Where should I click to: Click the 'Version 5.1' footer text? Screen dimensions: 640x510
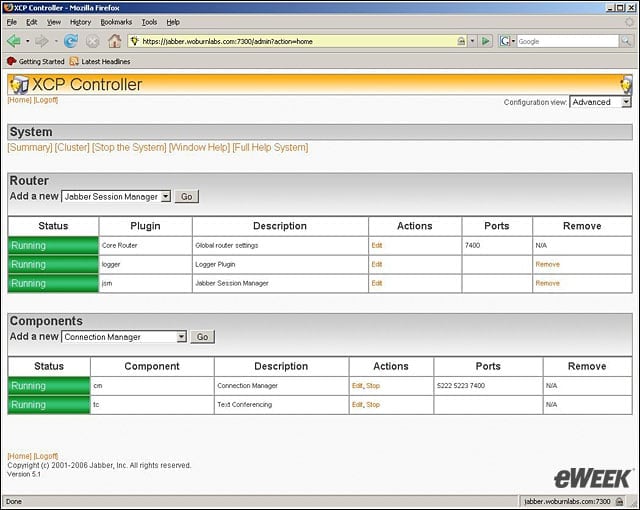[24, 474]
